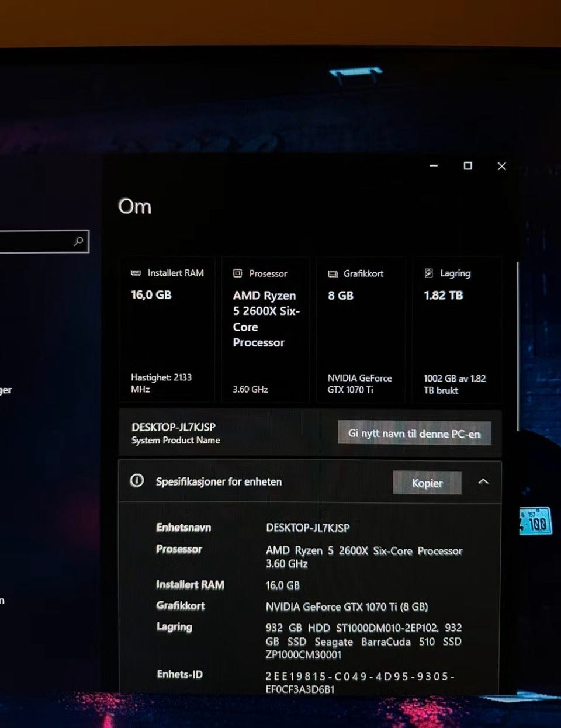Click AMD Ryzen 5 2600X text in Prosessor card
The width and height of the screenshot is (561, 728).
[x=266, y=319]
